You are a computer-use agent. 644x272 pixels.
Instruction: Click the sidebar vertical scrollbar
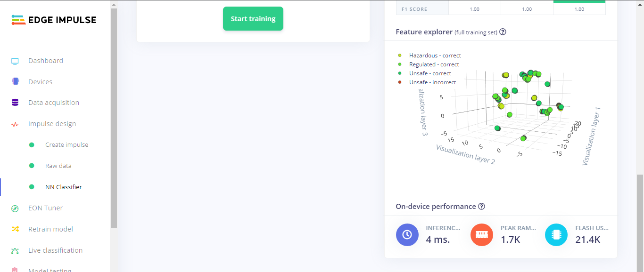click(114, 118)
